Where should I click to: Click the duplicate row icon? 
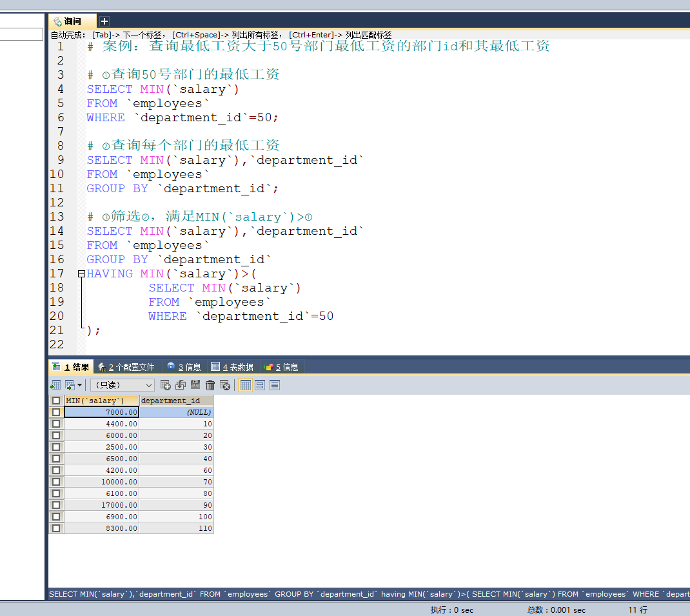click(x=181, y=385)
